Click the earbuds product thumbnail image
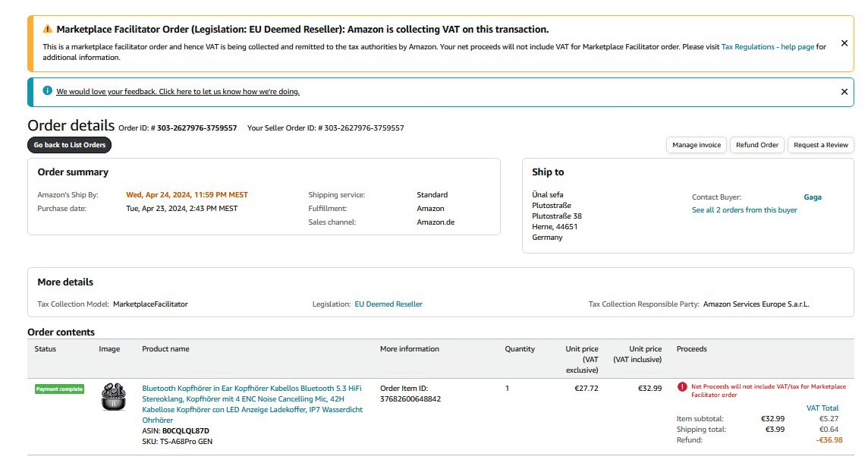 pos(112,398)
